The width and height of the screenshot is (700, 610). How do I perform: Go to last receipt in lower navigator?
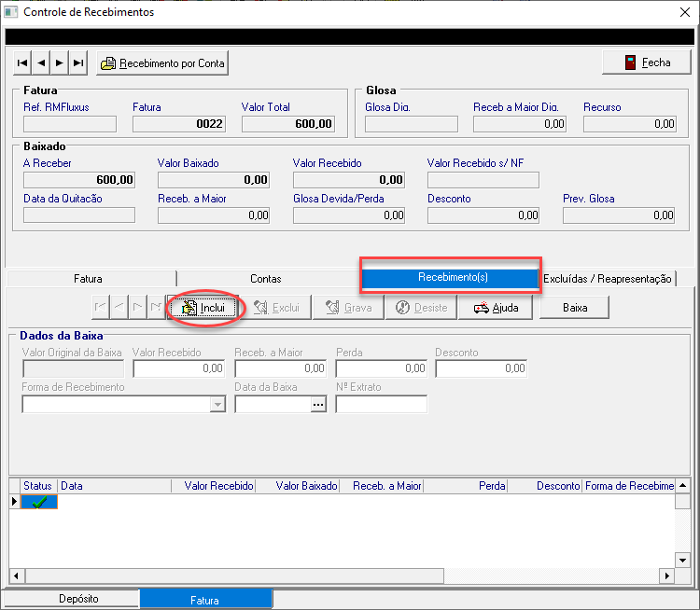[156, 307]
